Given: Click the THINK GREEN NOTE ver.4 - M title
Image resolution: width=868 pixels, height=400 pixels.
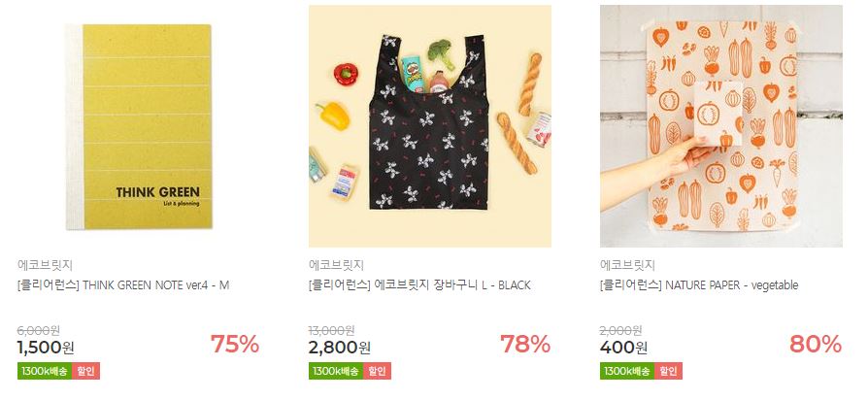Looking at the screenshot, I should click(x=123, y=285).
